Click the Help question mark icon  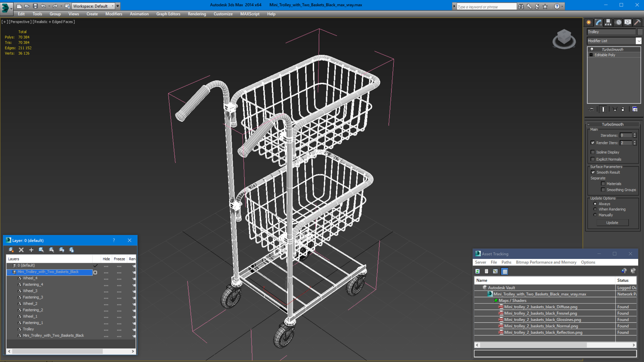(557, 6)
